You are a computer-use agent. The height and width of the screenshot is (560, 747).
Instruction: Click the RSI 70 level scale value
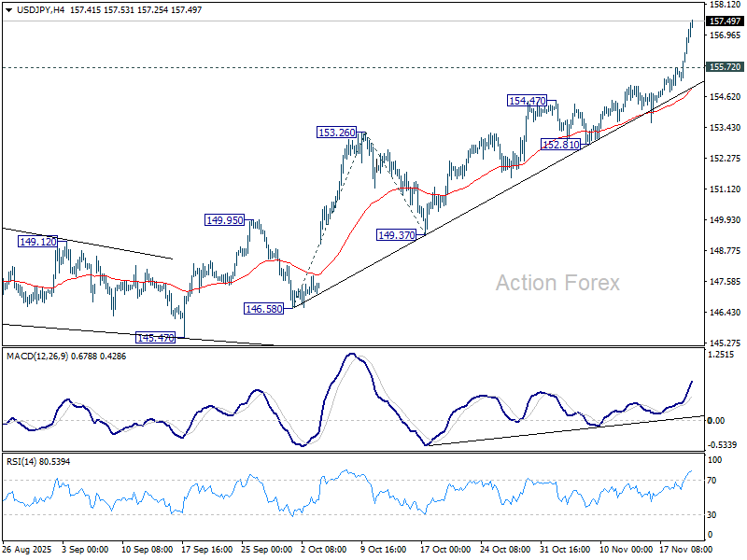pyautogui.click(x=714, y=480)
